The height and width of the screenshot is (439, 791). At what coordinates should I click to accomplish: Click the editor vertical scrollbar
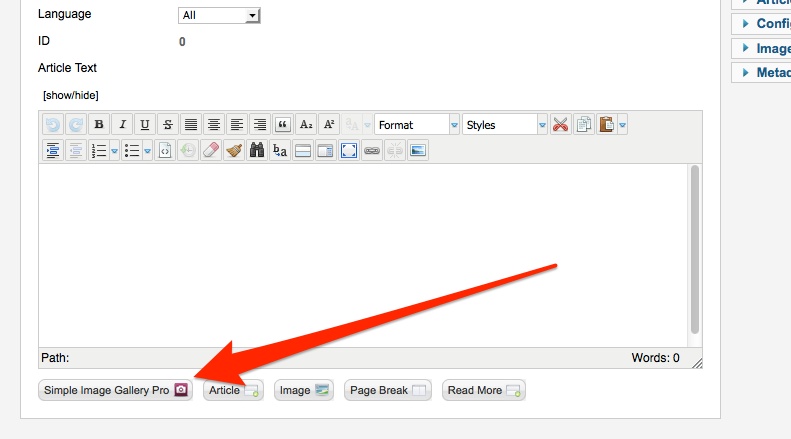point(695,250)
